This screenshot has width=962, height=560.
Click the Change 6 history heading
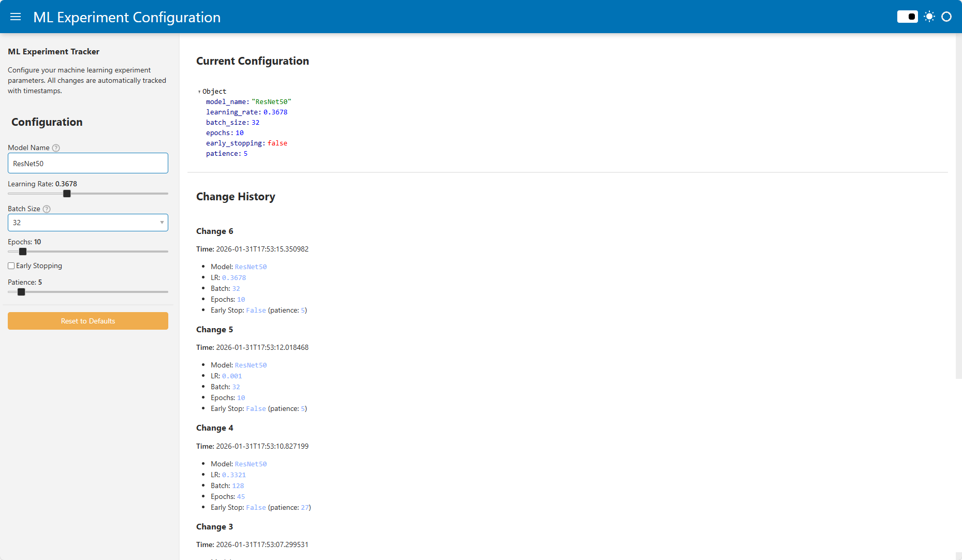click(214, 231)
